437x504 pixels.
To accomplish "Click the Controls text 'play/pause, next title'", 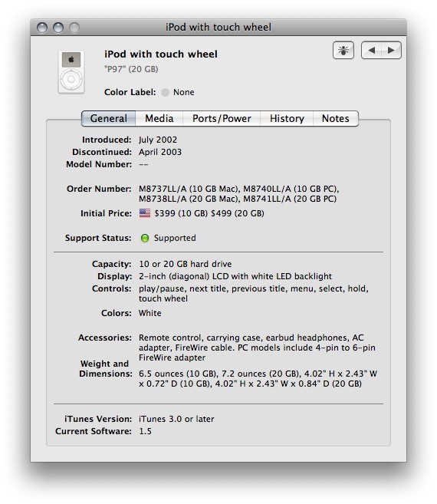I will coord(182,288).
